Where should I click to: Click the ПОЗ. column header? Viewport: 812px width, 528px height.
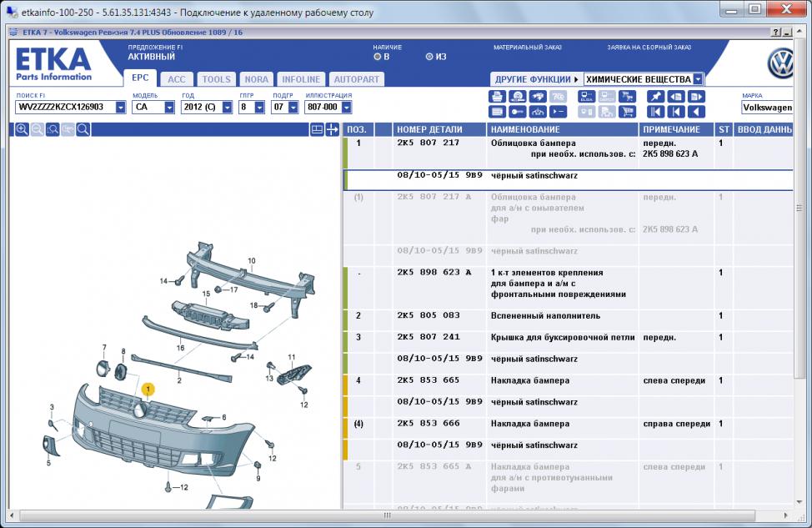(x=358, y=129)
